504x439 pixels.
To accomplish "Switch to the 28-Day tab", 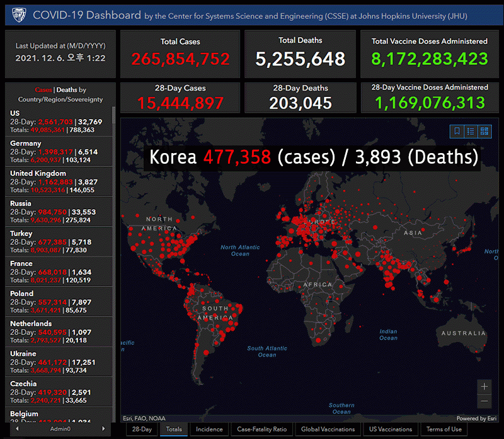I will point(142,430).
